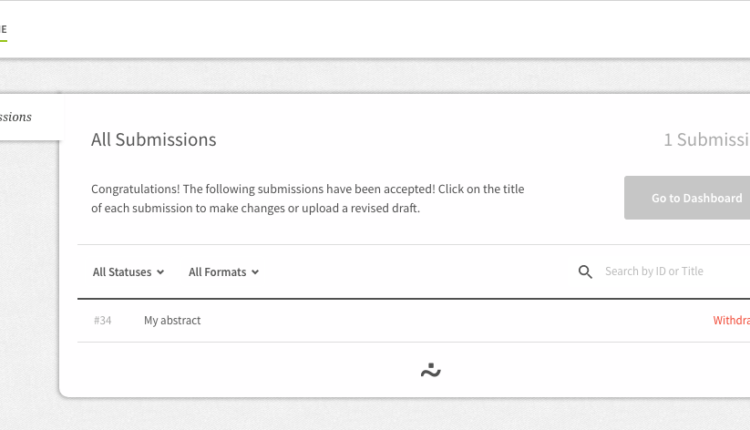Screen dimensions: 750x430
Task: Click the loading squiggle icon below the list
Action: click(x=431, y=370)
